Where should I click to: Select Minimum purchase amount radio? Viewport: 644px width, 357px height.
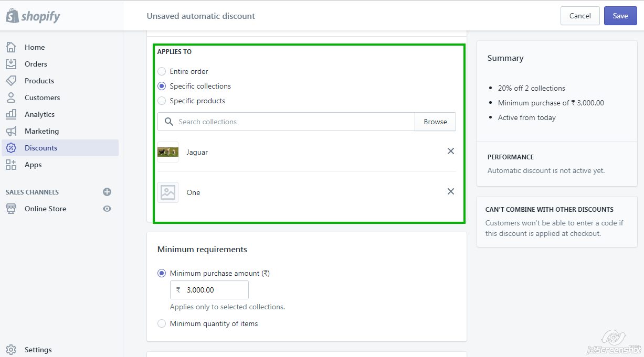coord(162,273)
